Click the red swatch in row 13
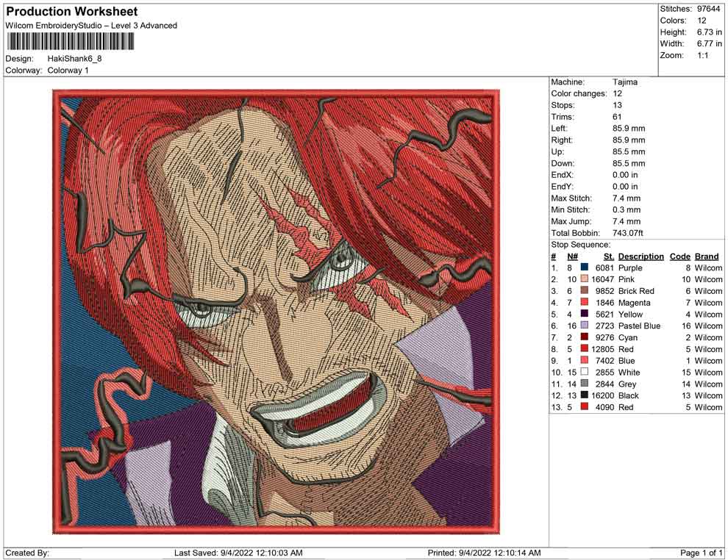 584,406
